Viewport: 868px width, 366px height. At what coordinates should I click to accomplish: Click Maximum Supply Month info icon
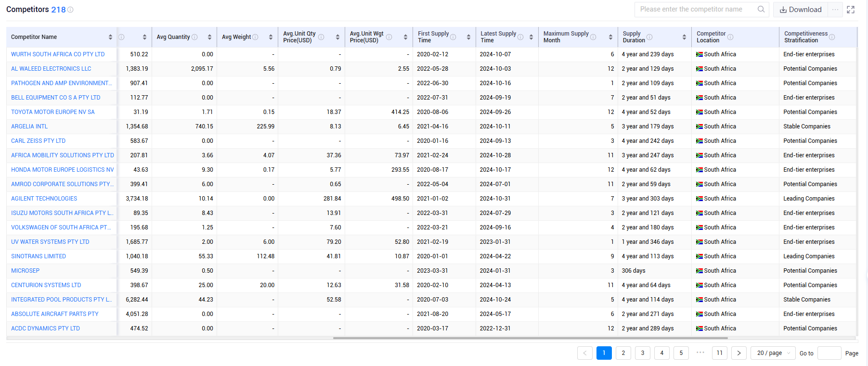593,37
